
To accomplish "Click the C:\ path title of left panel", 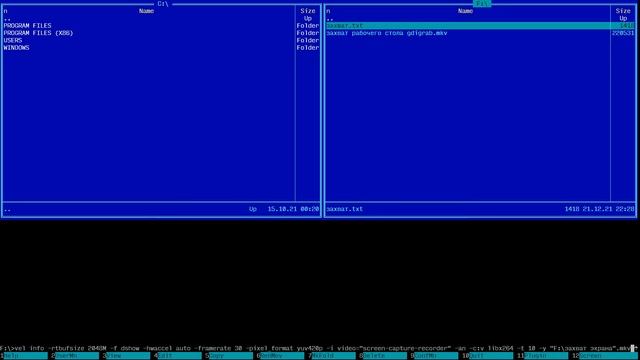I will [163, 4].
